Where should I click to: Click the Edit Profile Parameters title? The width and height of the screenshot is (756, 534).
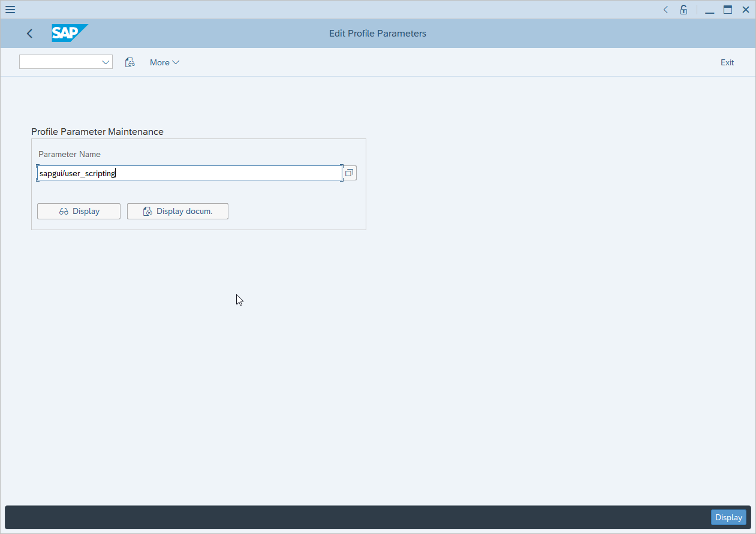point(377,33)
